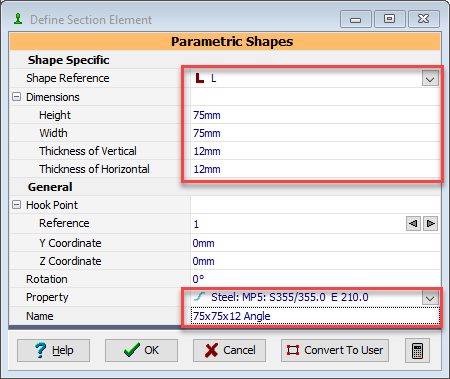
Task: Click the Define Section Element title icon
Action: pos(18,19)
